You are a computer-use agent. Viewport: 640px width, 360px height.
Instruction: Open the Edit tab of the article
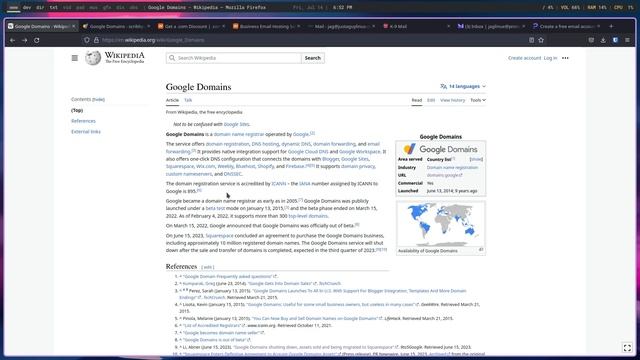tap(431, 100)
